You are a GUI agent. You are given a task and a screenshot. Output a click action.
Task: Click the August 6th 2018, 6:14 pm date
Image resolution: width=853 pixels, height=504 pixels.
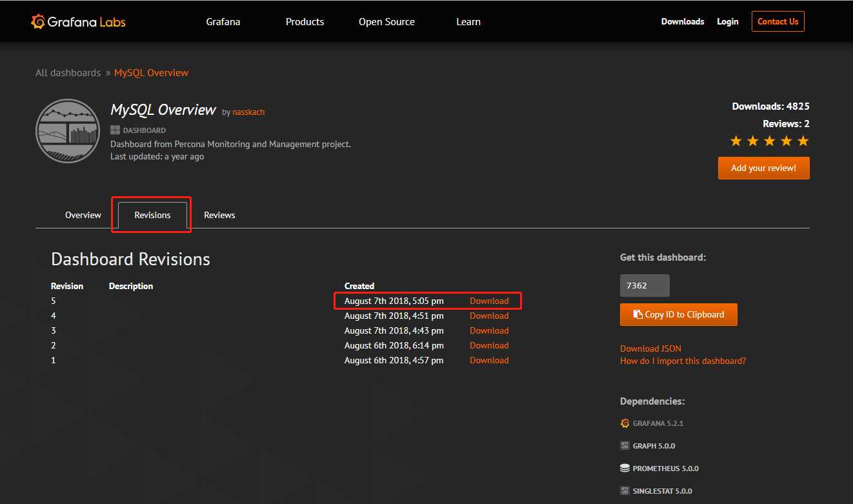(x=394, y=345)
